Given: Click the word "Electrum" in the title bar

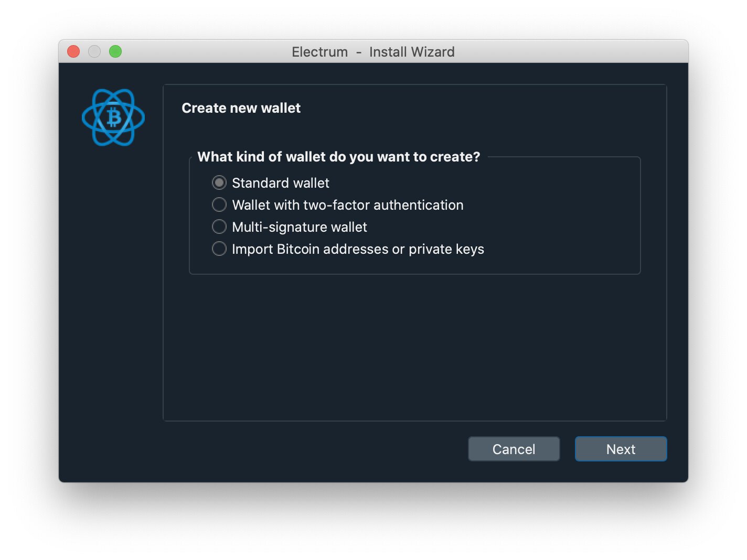Looking at the screenshot, I should [x=319, y=52].
